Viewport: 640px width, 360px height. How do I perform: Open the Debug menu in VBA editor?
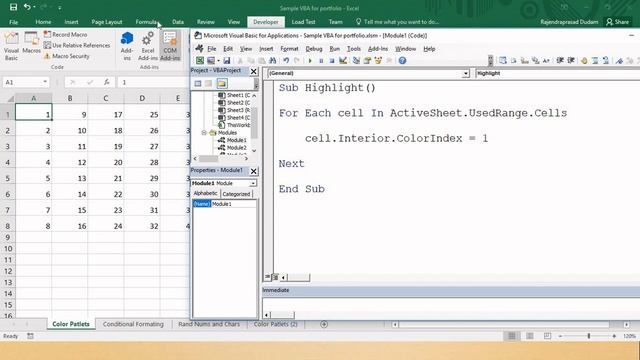pos(314,49)
